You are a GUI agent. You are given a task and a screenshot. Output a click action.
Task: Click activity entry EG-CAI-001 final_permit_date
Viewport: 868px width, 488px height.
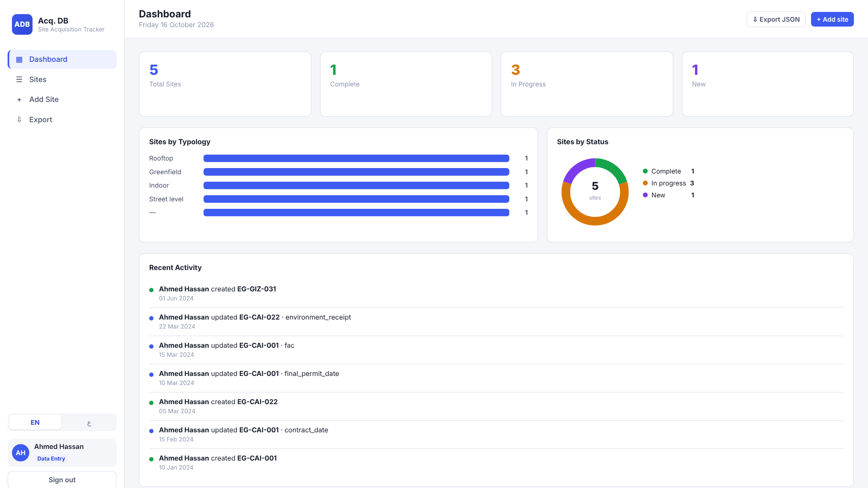point(496,378)
